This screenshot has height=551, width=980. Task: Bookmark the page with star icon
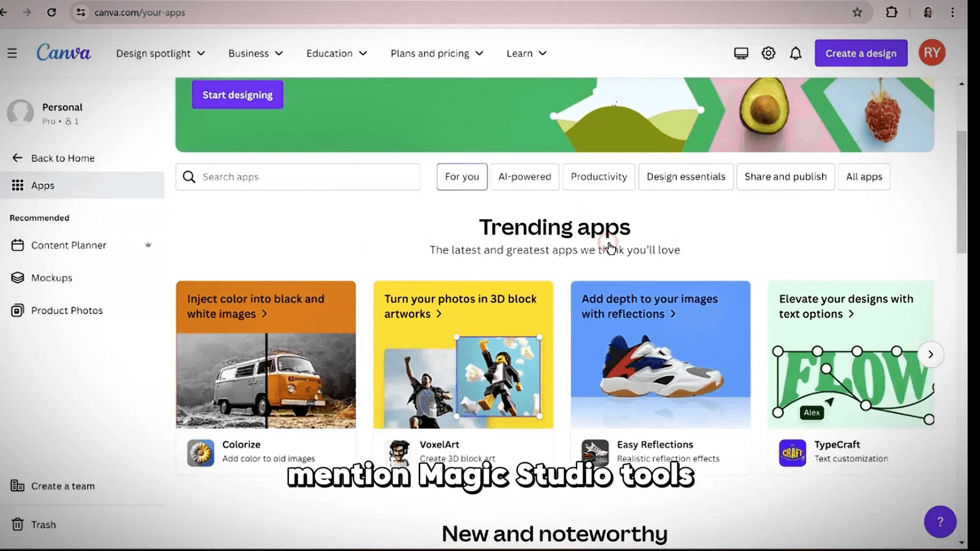coord(858,12)
